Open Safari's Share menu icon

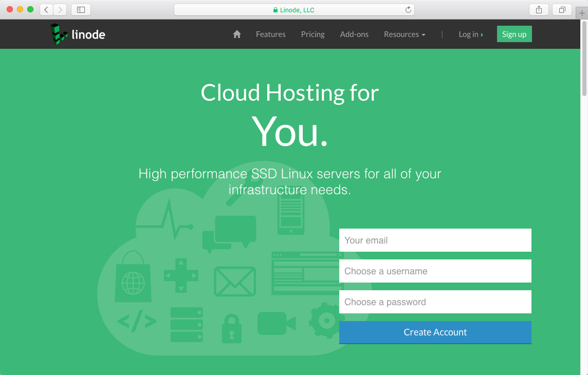[539, 9]
